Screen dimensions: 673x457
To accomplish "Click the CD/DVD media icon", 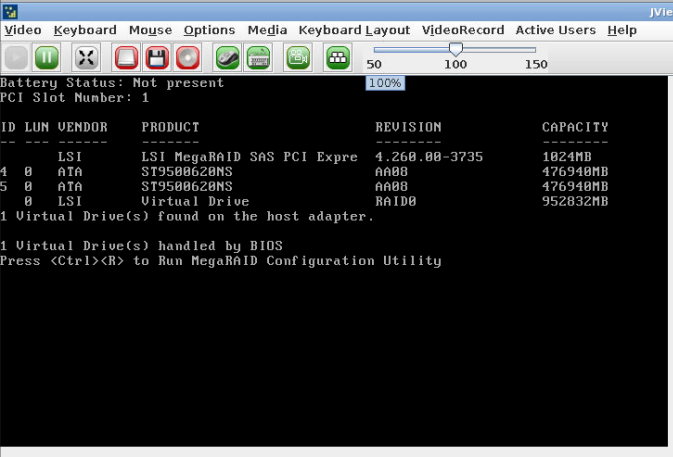I will [187, 57].
